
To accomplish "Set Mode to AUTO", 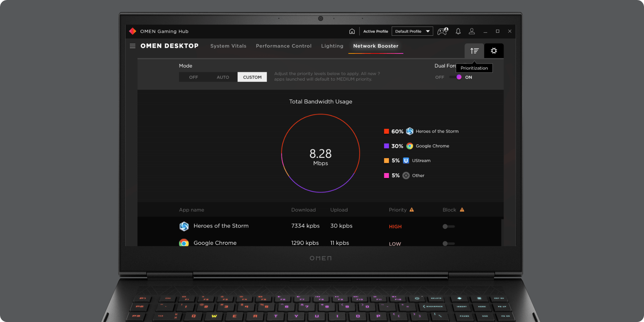I will point(223,77).
